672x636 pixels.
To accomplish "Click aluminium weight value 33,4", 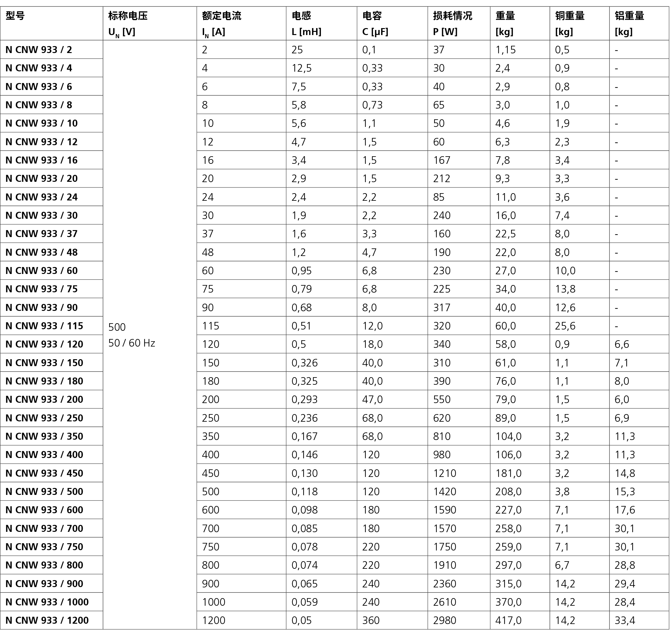I will coord(625,621).
